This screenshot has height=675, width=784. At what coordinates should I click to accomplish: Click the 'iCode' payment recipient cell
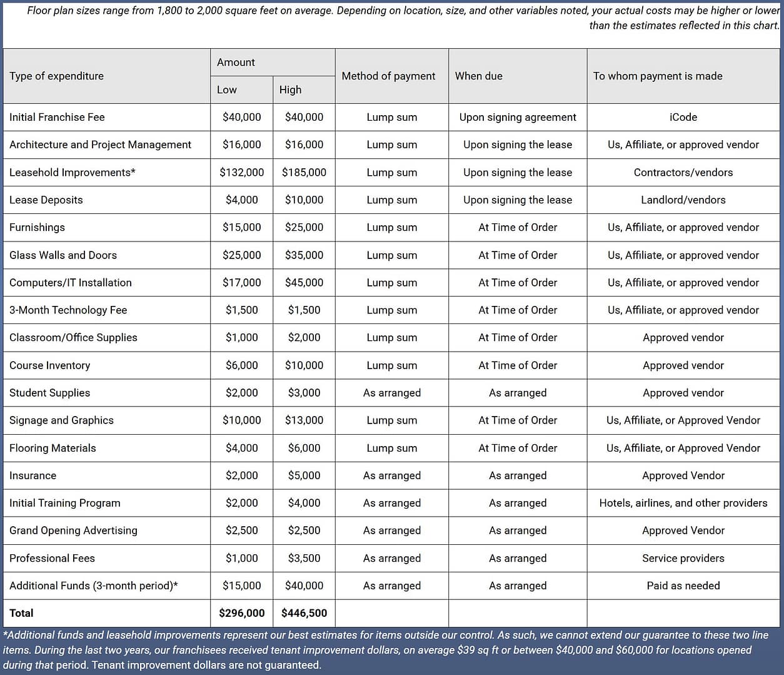click(683, 117)
